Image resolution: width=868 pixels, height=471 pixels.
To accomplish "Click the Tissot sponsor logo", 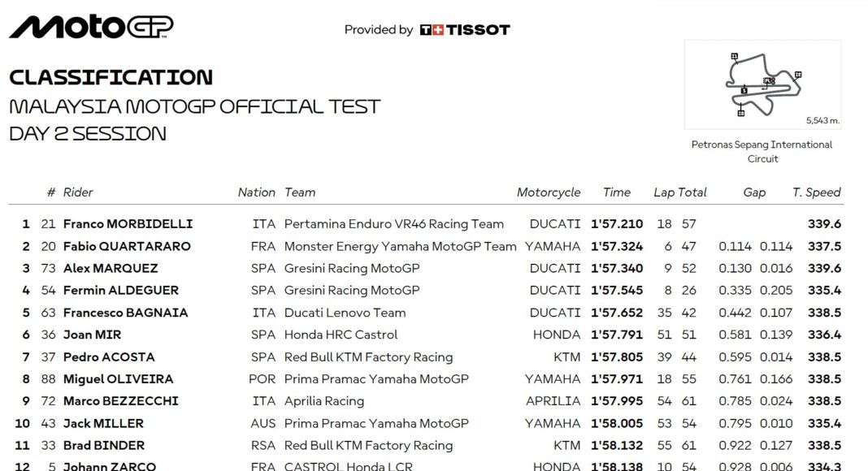I will pyautogui.click(x=465, y=30).
